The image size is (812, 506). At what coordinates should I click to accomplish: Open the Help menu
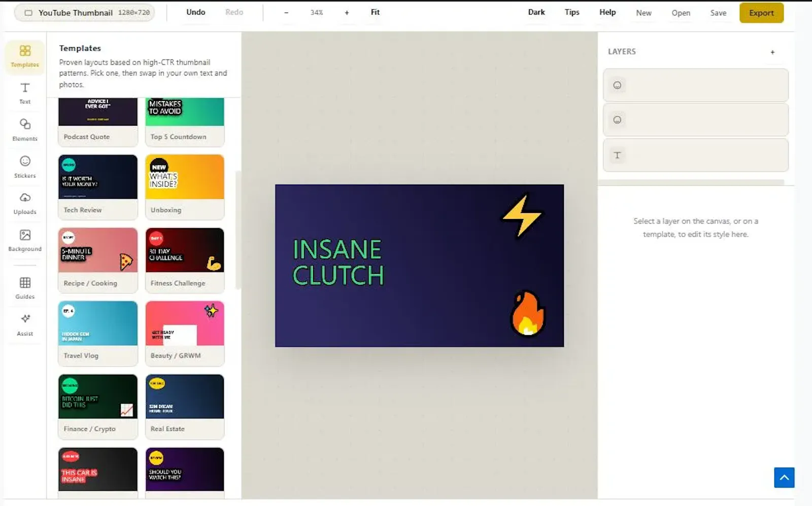coord(607,12)
